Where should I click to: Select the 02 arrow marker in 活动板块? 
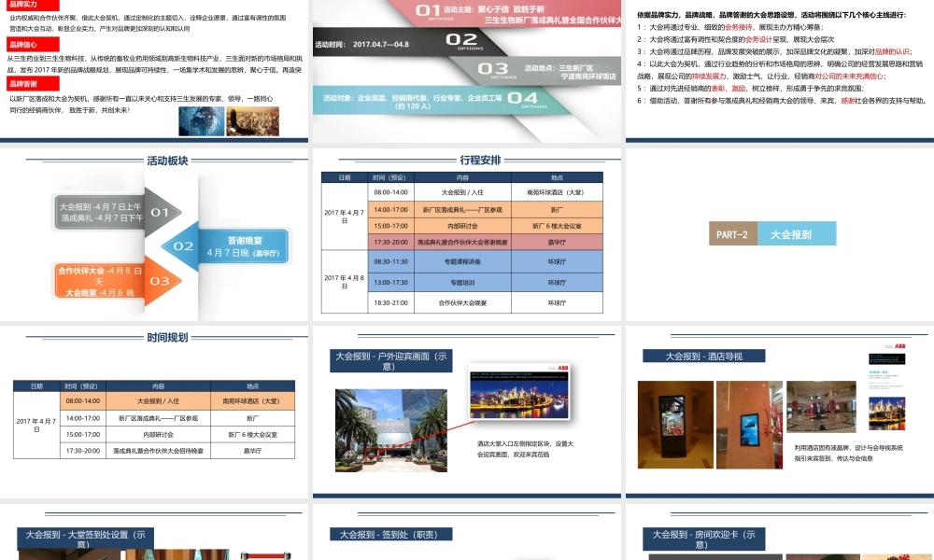pos(183,246)
